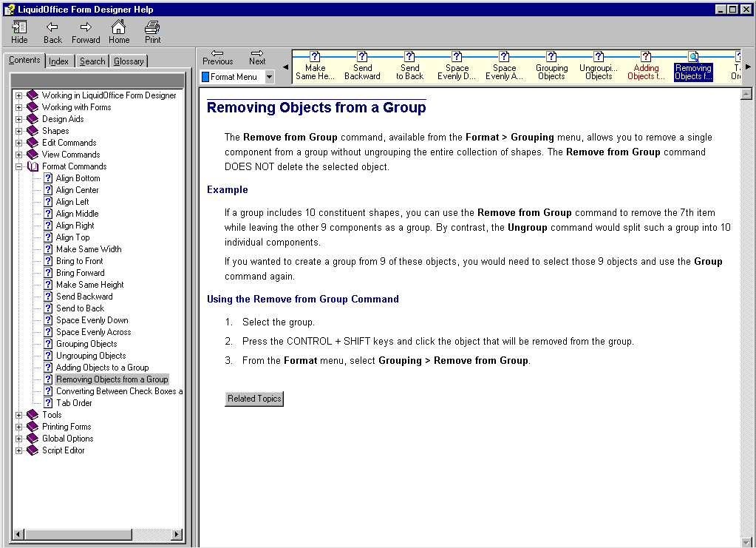Click contents pane scroll left arrow
The height and width of the screenshot is (548, 756).
click(x=18, y=534)
